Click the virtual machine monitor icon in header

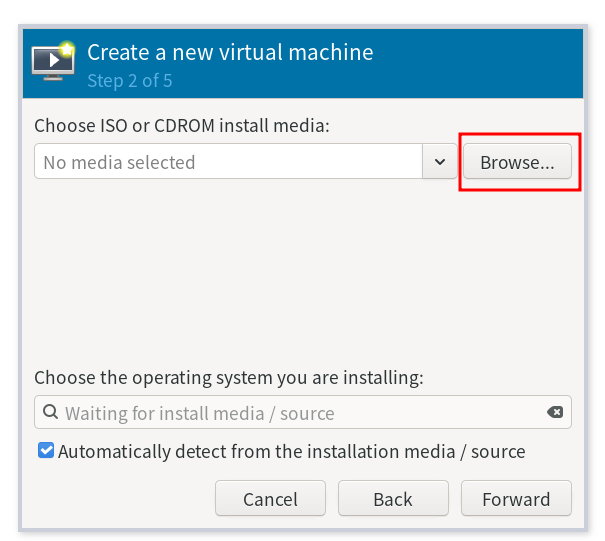click(53, 63)
